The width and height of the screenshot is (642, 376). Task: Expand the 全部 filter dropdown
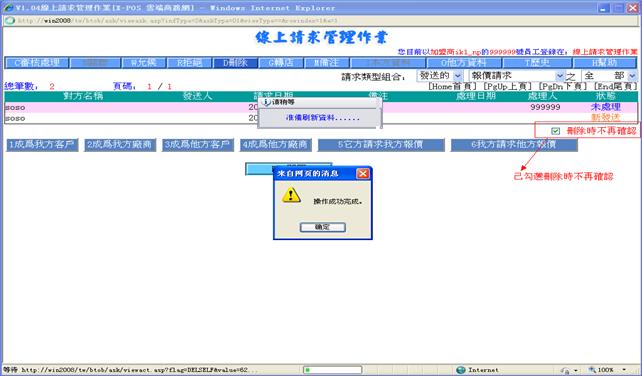click(x=632, y=76)
